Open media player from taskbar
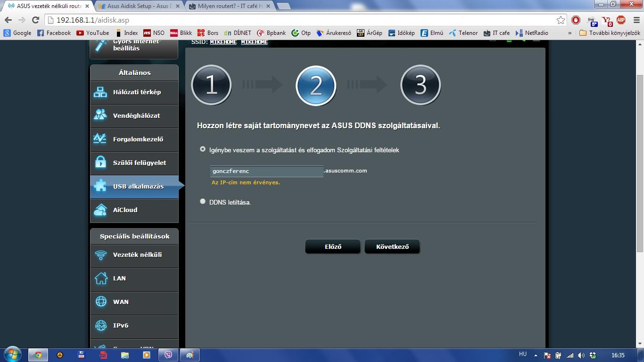The width and height of the screenshot is (644, 362). 147,355
